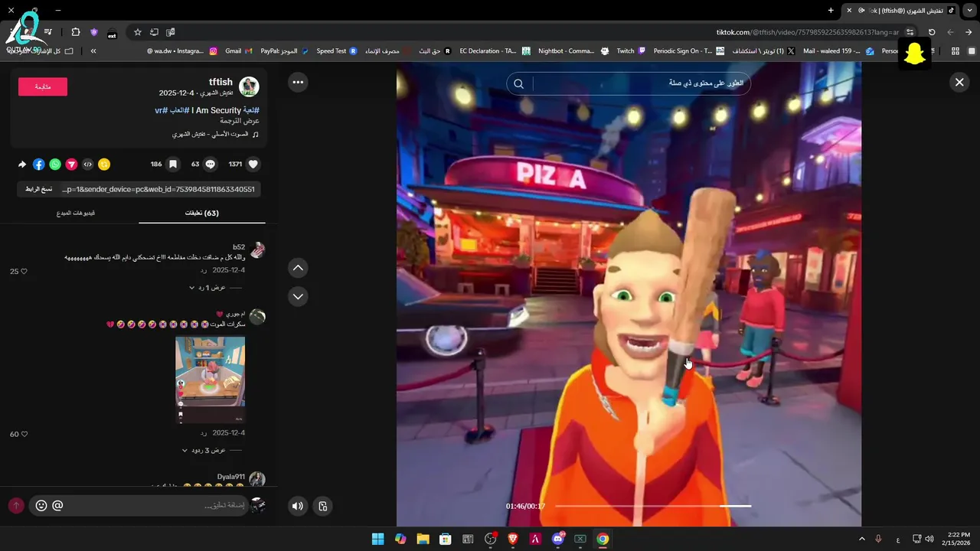Click the red follow button
Viewport: 980px width, 551px height.
pyautogui.click(x=43, y=86)
